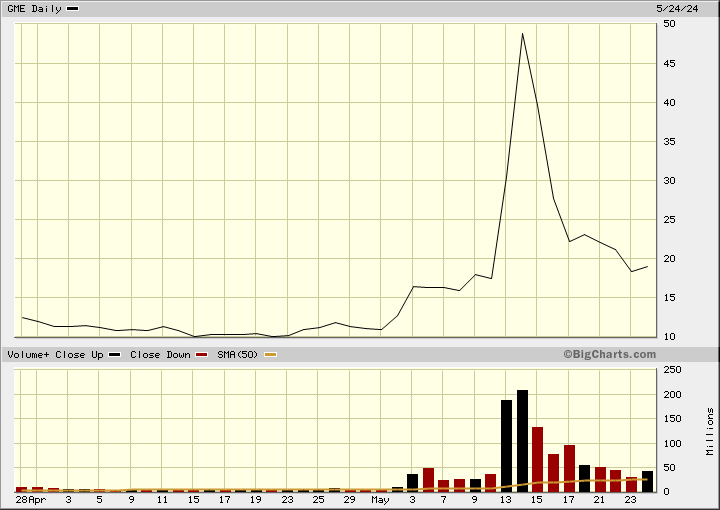Viewport: 720px width, 510px height.
Task: Click the '13' date axis label
Action: (506, 499)
